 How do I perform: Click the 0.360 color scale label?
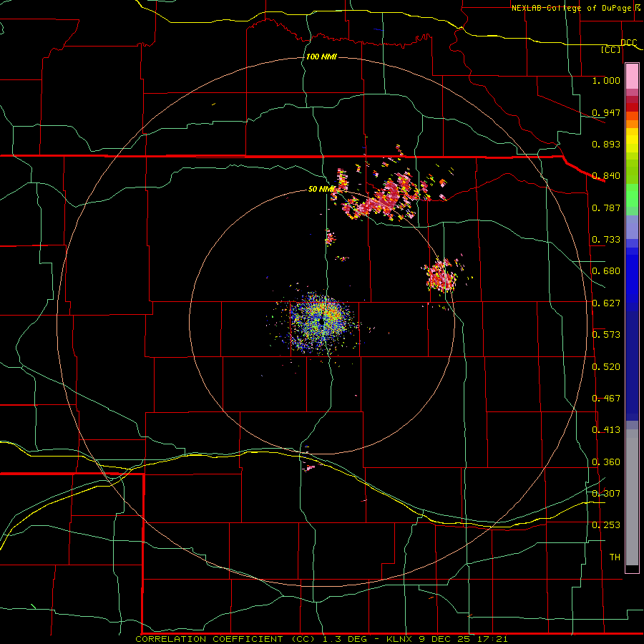pyautogui.click(x=606, y=462)
